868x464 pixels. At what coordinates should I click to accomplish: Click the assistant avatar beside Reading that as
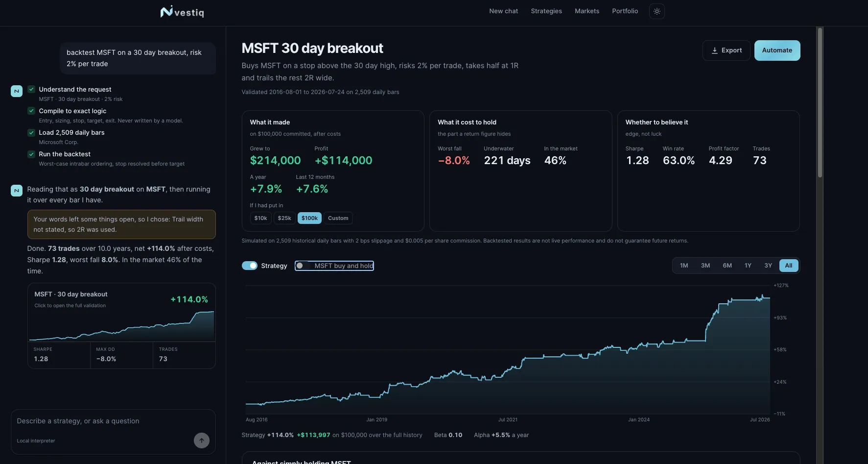tap(17, 191)
